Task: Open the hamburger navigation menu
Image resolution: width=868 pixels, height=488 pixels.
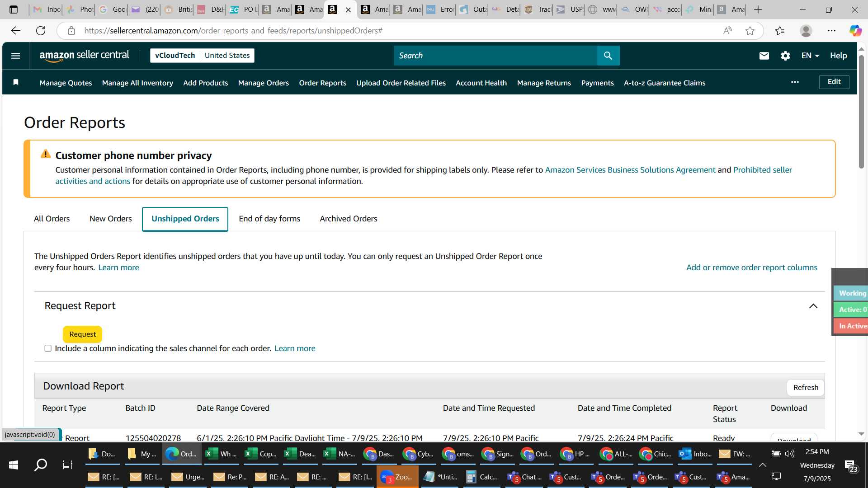Action: (15, 56)
